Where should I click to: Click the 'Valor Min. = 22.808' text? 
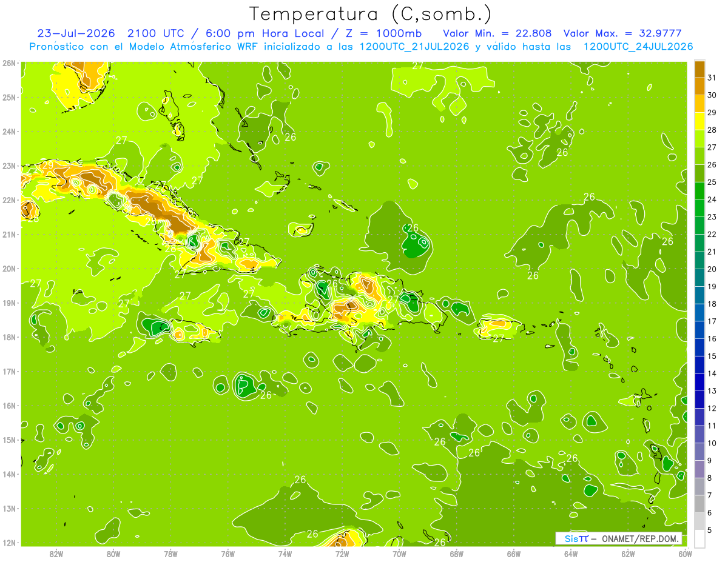tap(497, 33)
